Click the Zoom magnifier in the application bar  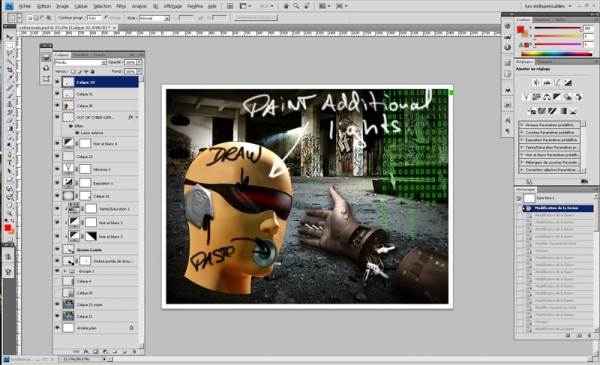click(296, 6)
